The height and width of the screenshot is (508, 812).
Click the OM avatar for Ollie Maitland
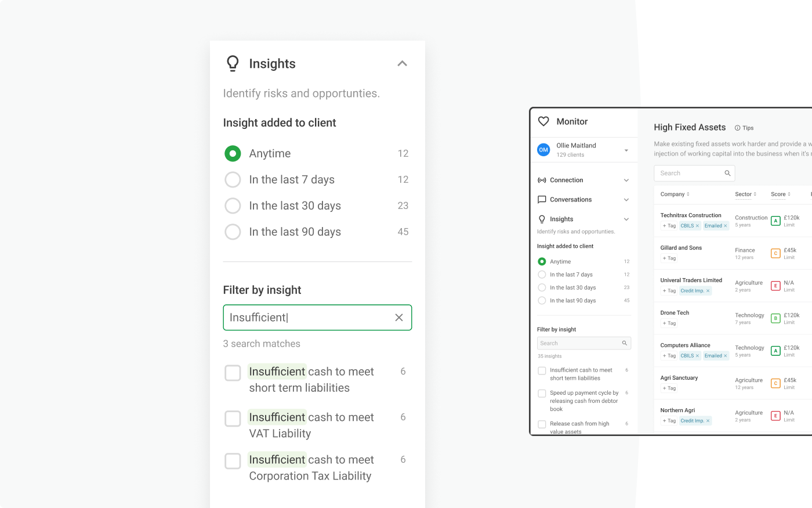[543, 150]
